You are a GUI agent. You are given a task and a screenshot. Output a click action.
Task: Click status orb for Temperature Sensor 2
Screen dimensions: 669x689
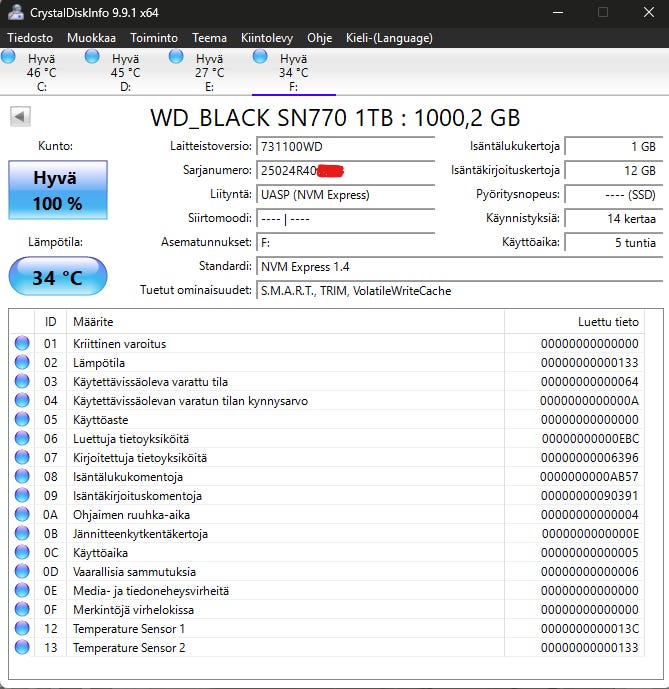[22, 647]
